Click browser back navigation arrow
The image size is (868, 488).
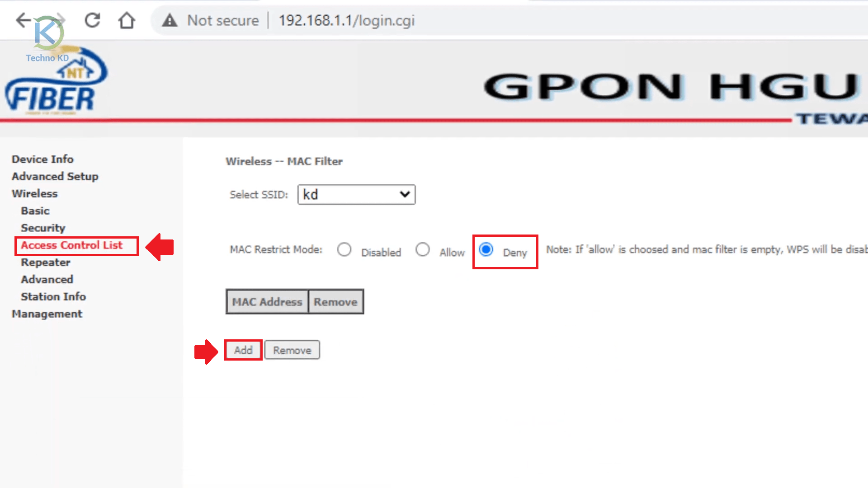coord(23,20)
